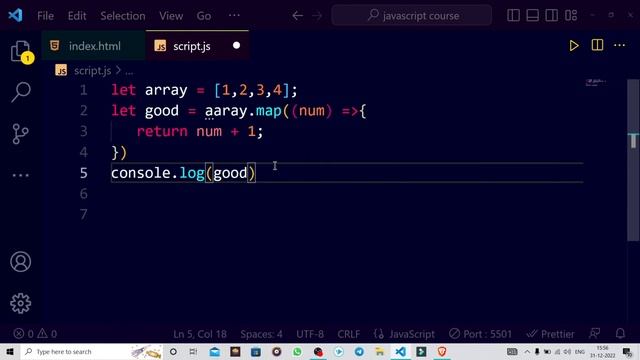Switch to the index.html tab
Image resolution: width=640 pixels, height=360 pixels.
[93, 46]
